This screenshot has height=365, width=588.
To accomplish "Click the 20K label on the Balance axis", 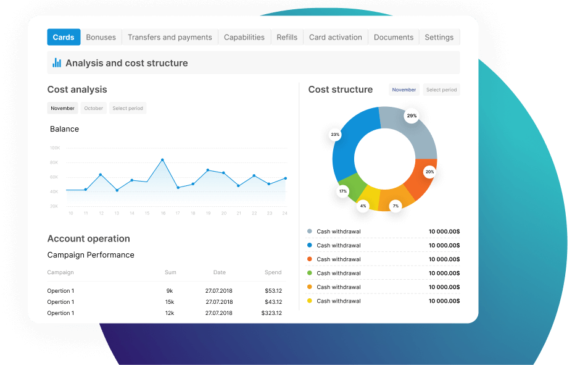I will [54, 206].
